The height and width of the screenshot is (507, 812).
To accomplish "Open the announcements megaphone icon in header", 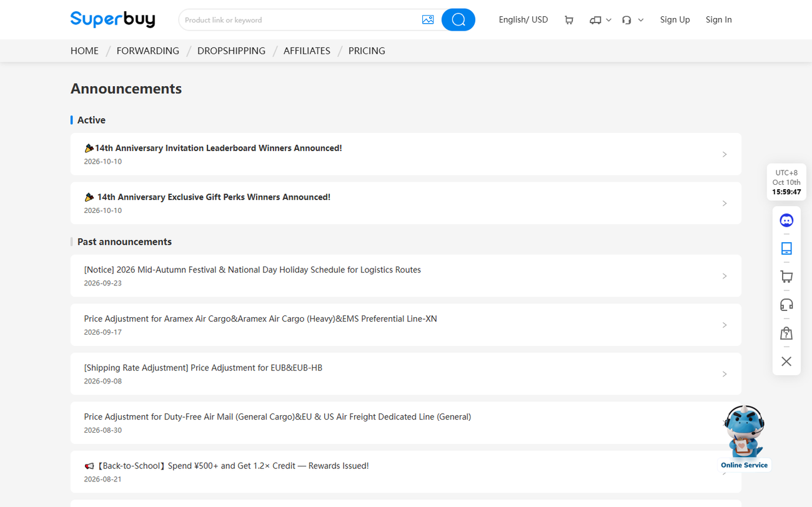I will pyautogui.click(x=595, y=20).
